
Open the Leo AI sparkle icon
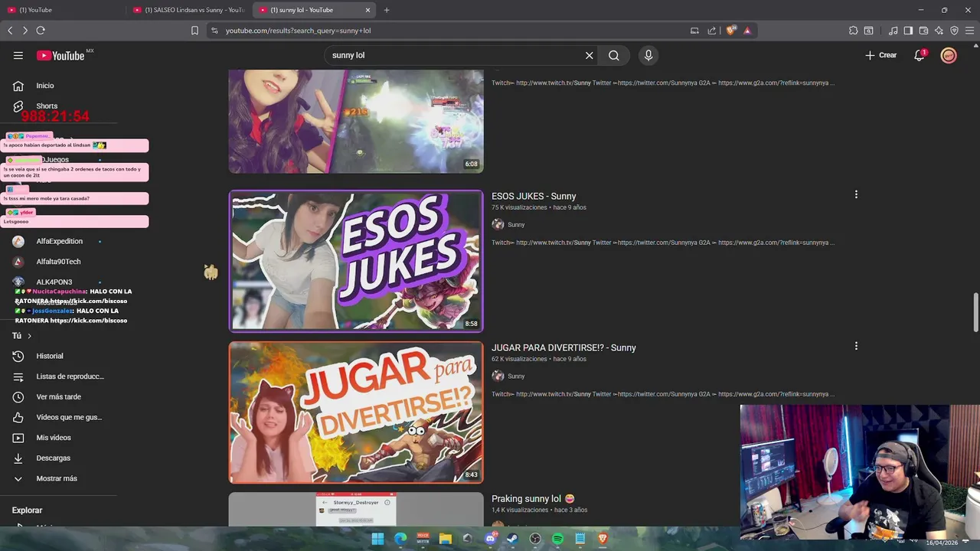click(939, 31)
